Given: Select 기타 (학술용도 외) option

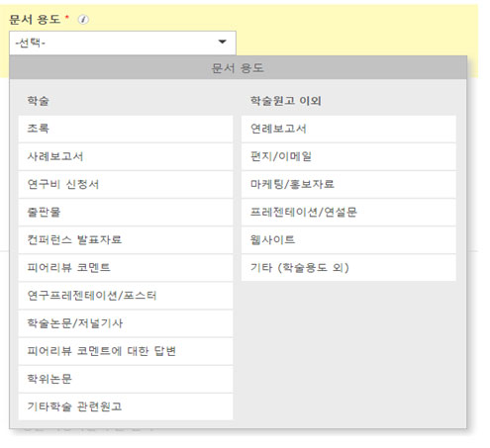Looking at the screenshot, I should [348, 268].
